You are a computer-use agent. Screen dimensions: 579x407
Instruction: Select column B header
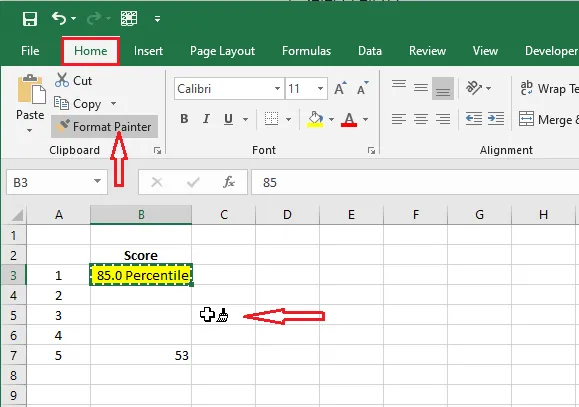[x=141, y=215]
